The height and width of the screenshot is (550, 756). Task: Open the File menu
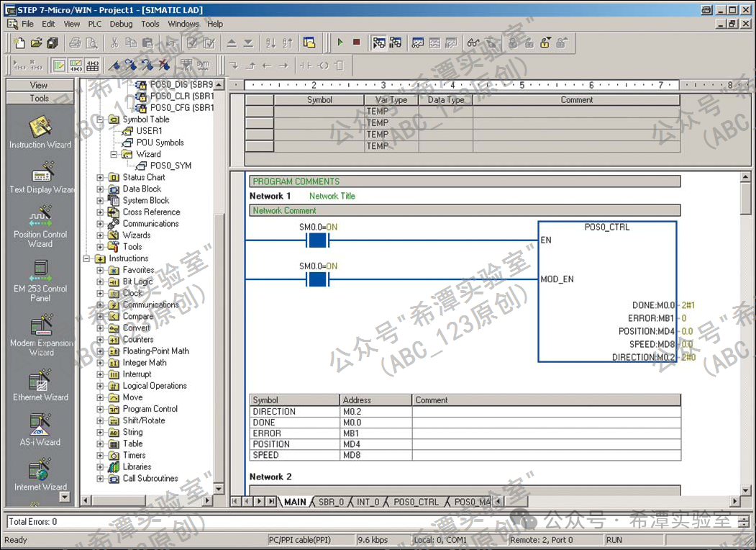tap(27, 24)
